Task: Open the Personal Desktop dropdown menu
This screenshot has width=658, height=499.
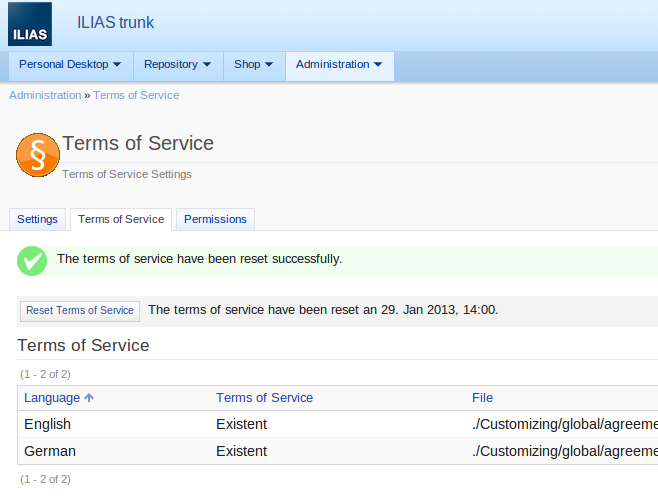Action: click(x=70, y=65)
